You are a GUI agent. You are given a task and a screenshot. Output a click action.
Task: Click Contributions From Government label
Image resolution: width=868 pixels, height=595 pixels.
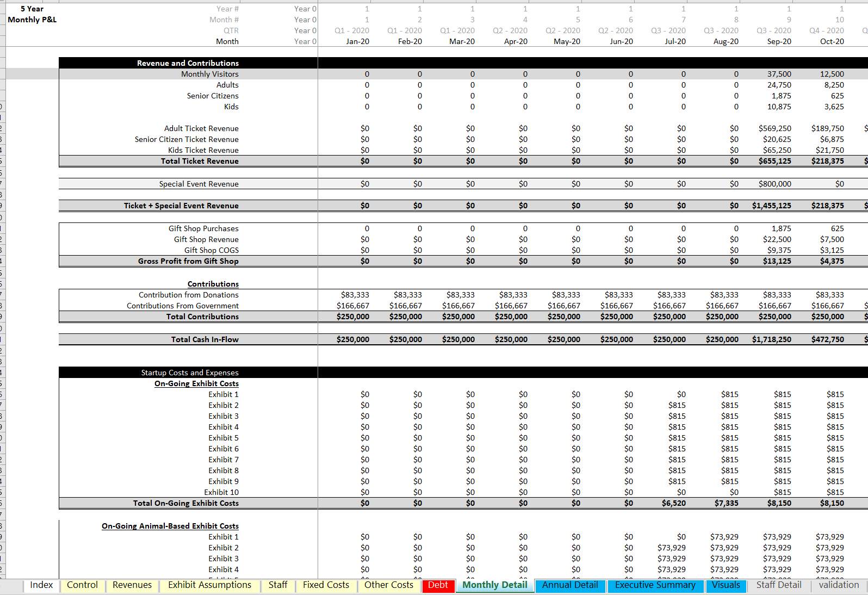[183, 306]
